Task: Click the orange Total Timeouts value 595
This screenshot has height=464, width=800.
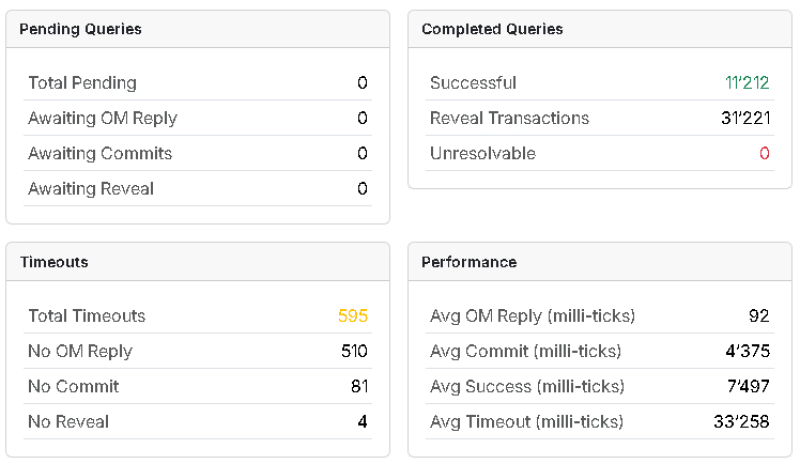Action: [x=353, y=316]
